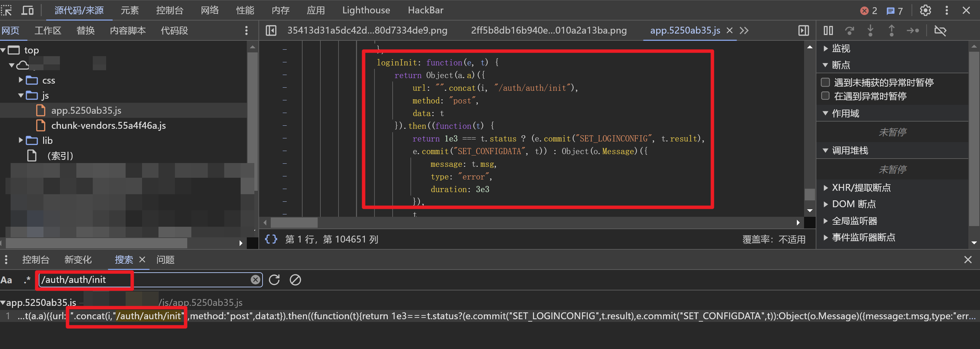Screen dimensions: 980x349
Task: Collapse the 调用堆栈 call stack section
Action: click(826, 150)
